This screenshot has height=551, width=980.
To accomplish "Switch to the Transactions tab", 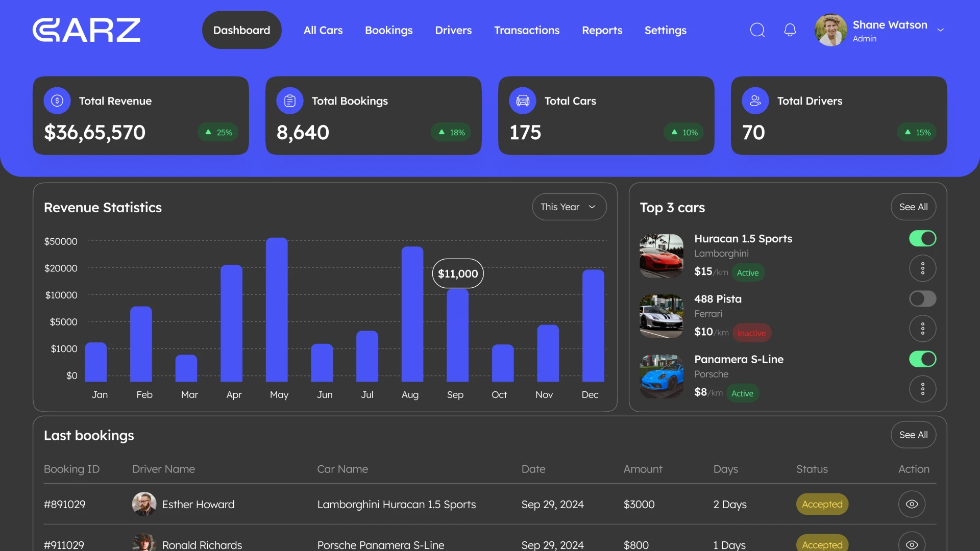I will [527, 30].
